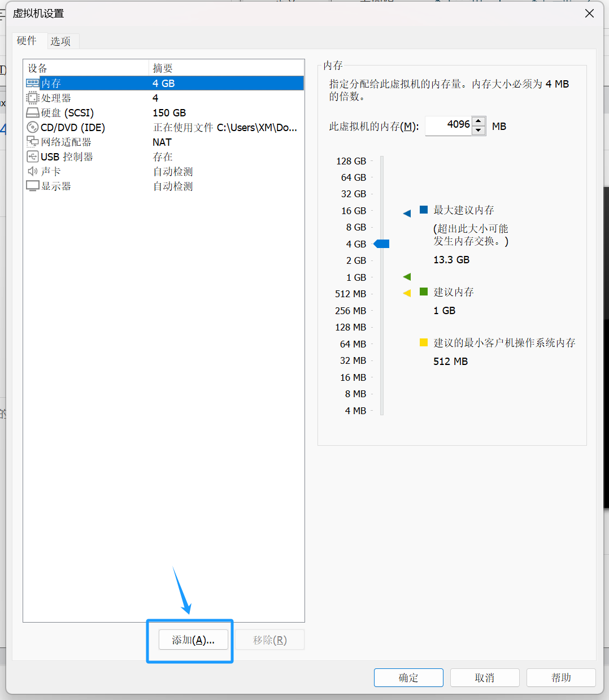609x700 pixels.
Task: Click the memory slider handle at 4 GB
Action: tap(382, 244)
